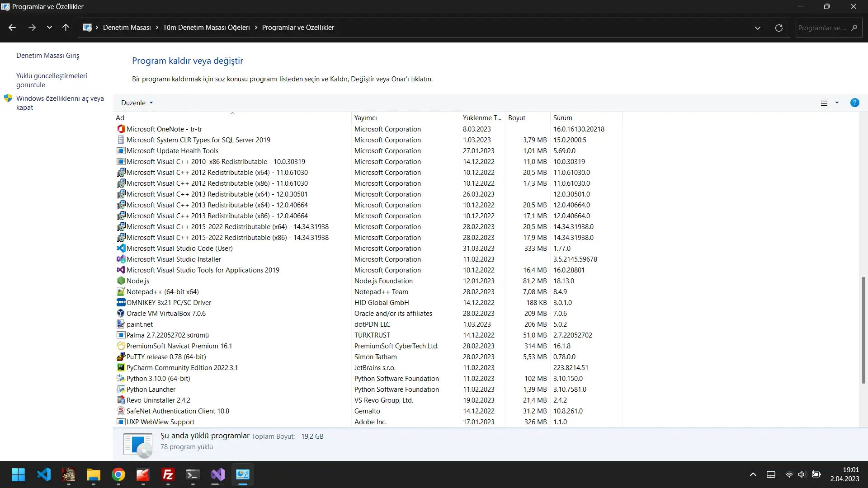
Task: Click the volume icon in system tray
Action: [802, 474]
